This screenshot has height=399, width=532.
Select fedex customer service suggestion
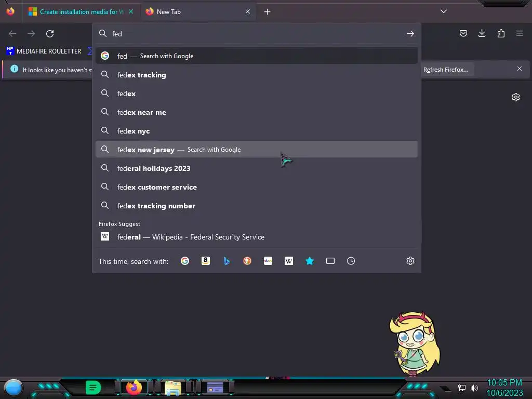click(257, 187)
